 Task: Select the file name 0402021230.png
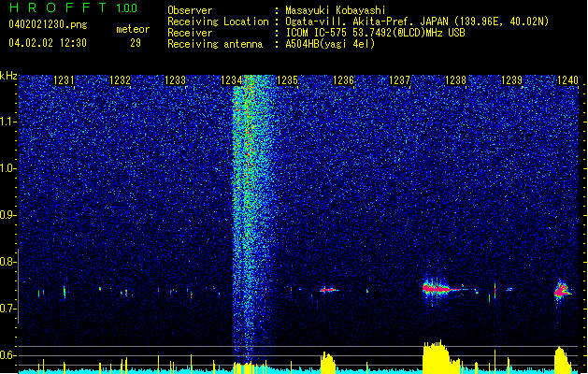[48, 25]
